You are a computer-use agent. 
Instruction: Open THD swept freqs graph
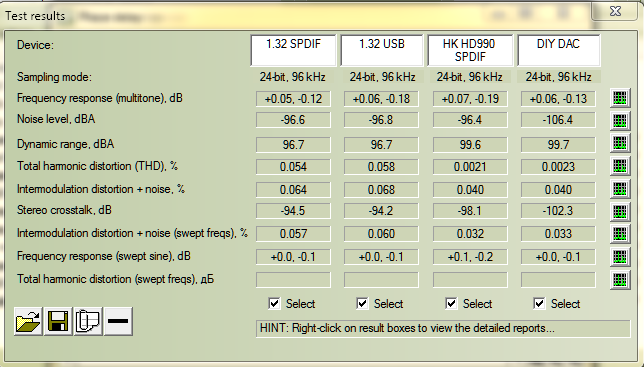click(x=620, y=280)
